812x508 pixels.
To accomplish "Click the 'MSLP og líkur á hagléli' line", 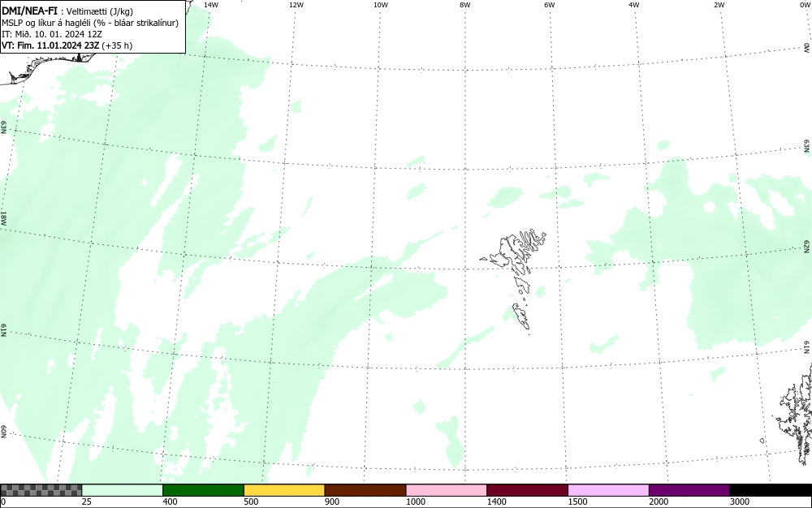I will point(90,23).
